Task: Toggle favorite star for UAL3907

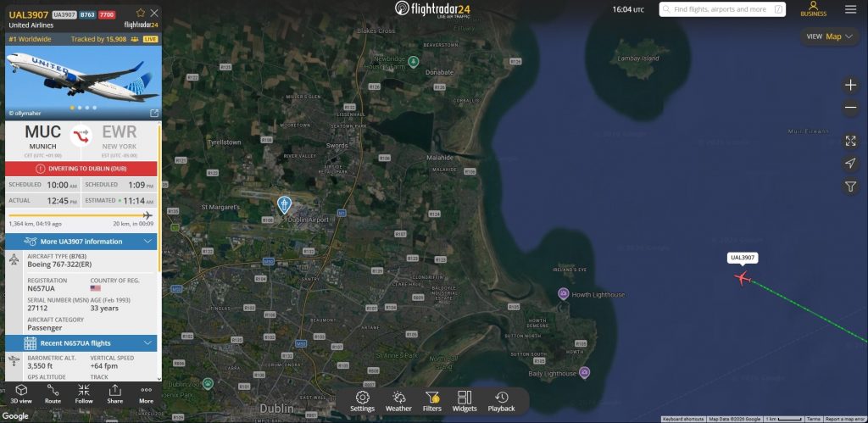Action: tap(140, 14)
